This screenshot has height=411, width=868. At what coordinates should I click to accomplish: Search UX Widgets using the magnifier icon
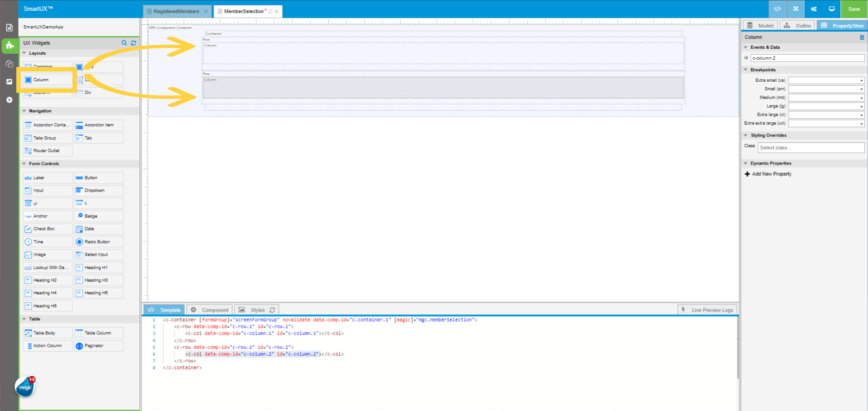coord(125,43)
